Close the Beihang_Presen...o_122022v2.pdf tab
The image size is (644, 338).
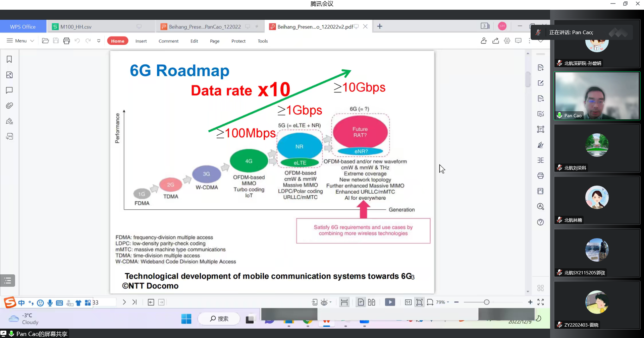[x=365, y=26]
